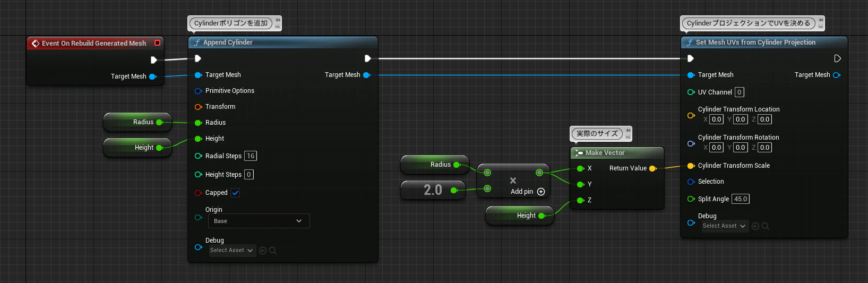868x283 pixels.
Task: Click Cylinder Transform Rotation Y field
Action: [x=741, y=148]
